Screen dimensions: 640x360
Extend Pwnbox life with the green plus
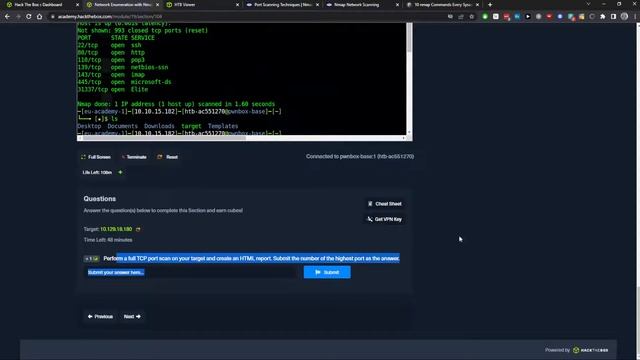120,172
